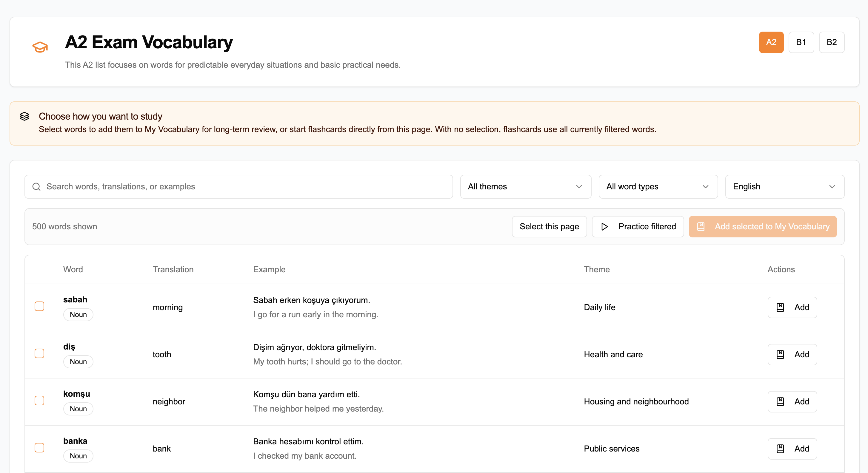Click the Word column header
Screen dimensions: 868x473
click(x=73, y=269)
